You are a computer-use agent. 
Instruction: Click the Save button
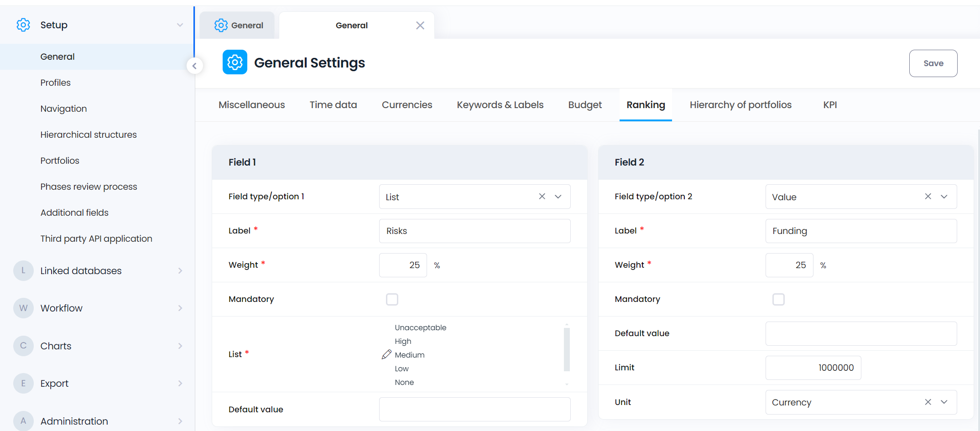tap(933, 63)
